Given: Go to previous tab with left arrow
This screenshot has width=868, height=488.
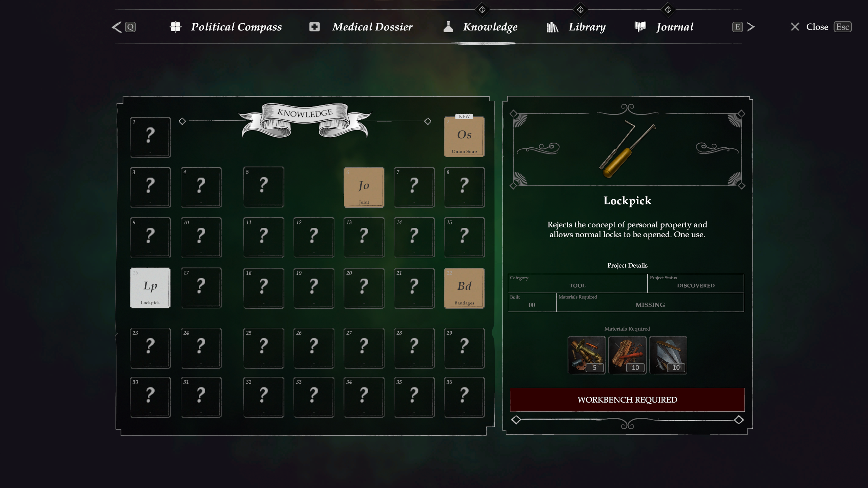Looking at the screenshot, I should (x=117, y=27).
